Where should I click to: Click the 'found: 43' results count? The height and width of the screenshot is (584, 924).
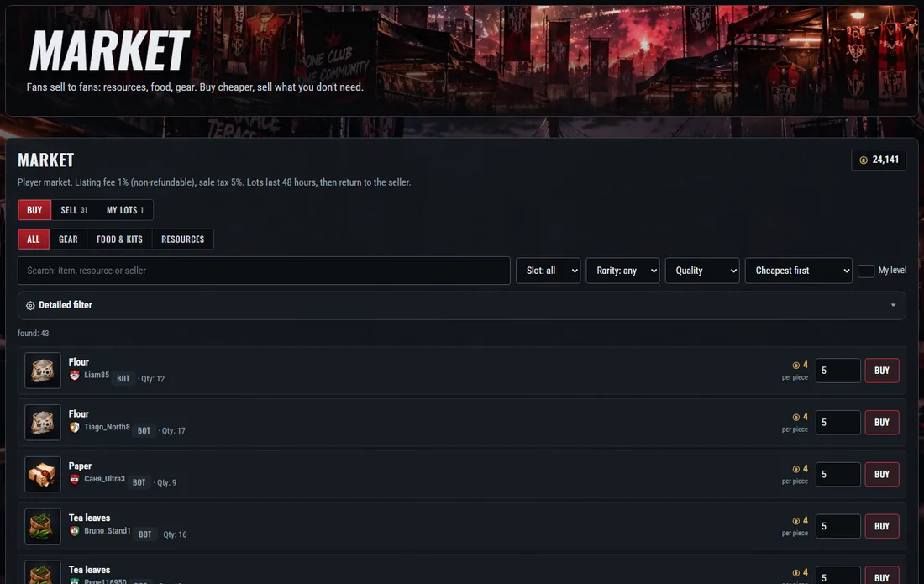(x=33, y=333)
